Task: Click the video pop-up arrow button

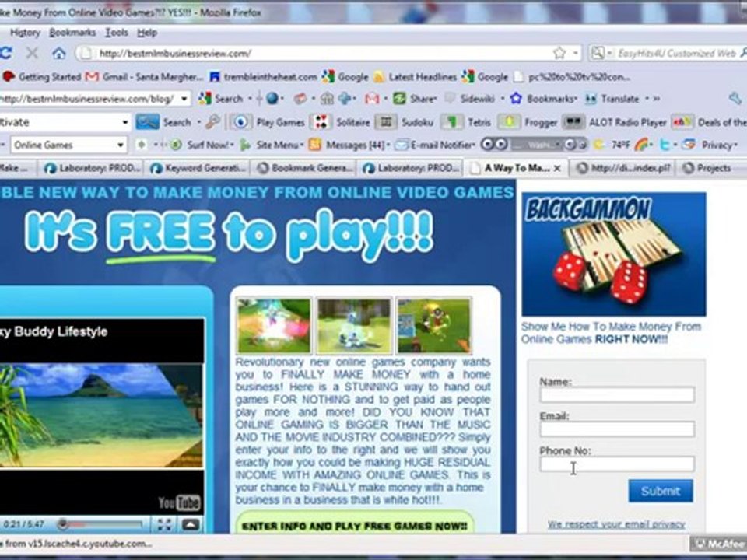Action: [x=191, y=524]
